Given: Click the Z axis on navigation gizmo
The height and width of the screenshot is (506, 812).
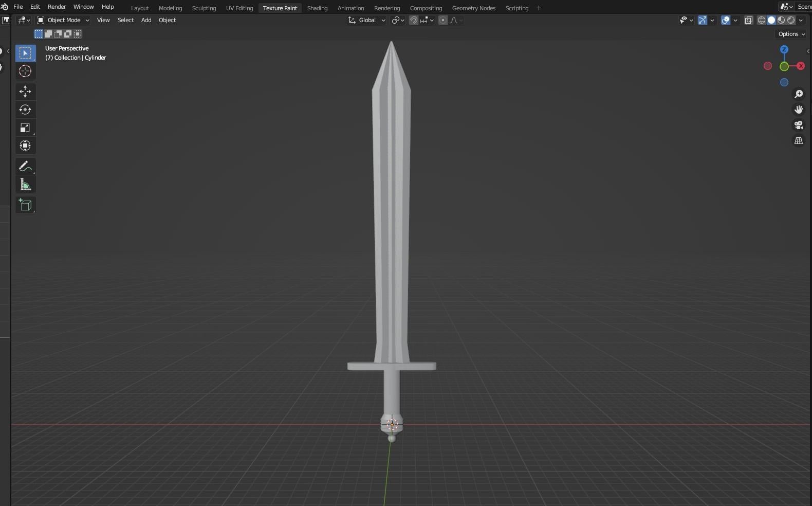Looking at the screenshot, I should (x=784, y=49).
